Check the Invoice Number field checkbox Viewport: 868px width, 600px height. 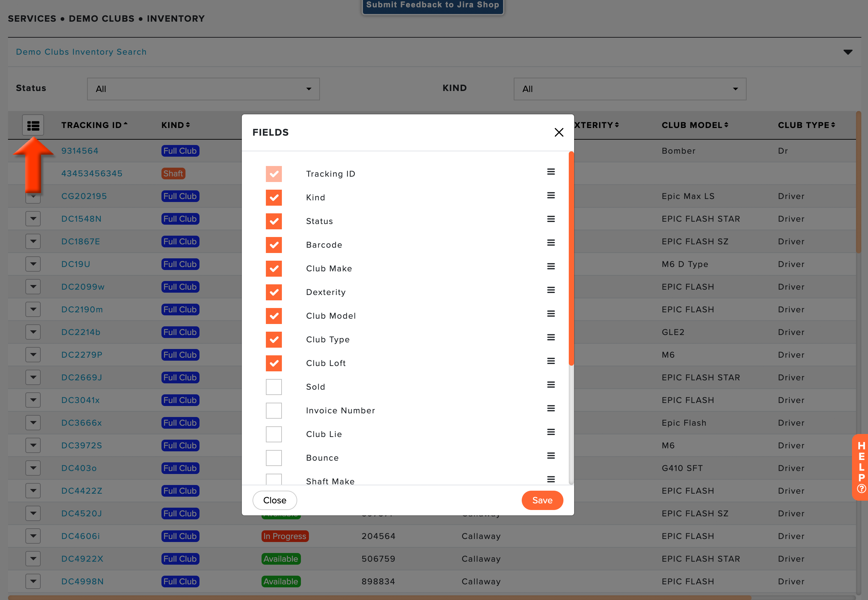point(274,411)
